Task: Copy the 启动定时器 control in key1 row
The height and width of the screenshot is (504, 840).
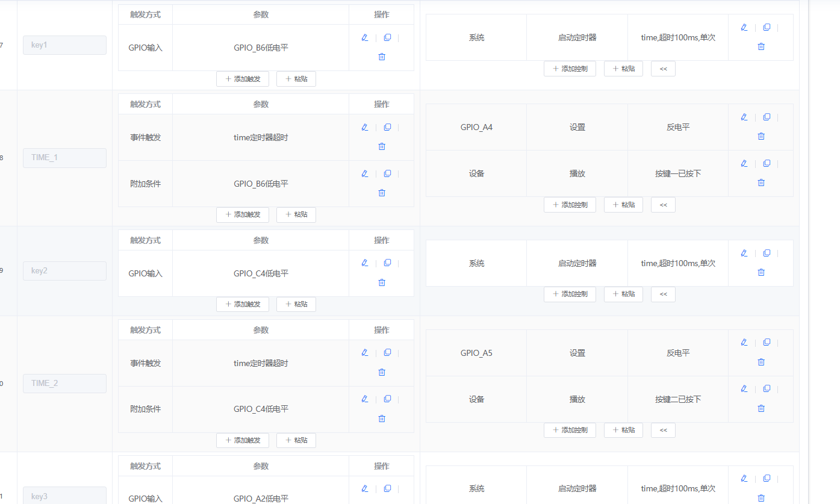Action: [x=766, y=27]
